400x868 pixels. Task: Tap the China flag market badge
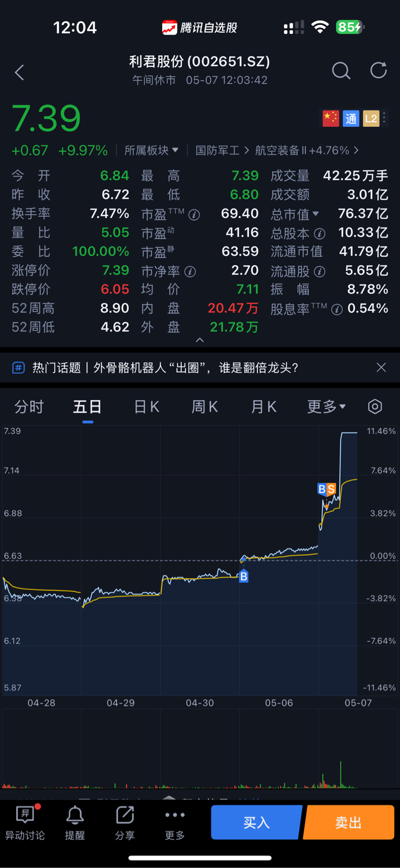331,118
